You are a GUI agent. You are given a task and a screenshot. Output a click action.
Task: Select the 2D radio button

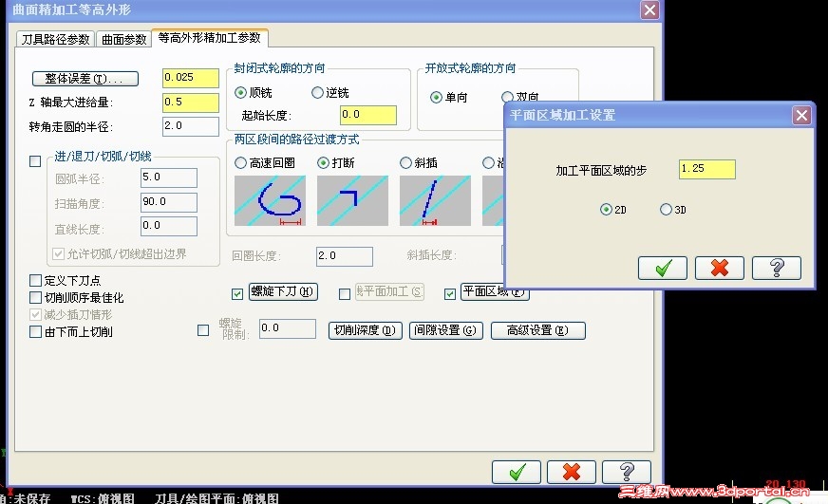click(x=606, y=210)
